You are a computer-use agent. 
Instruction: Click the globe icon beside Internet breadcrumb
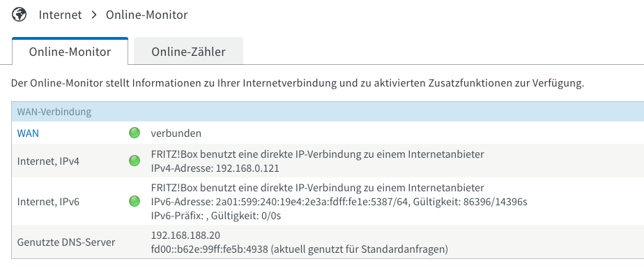click(x=19, y=15)
